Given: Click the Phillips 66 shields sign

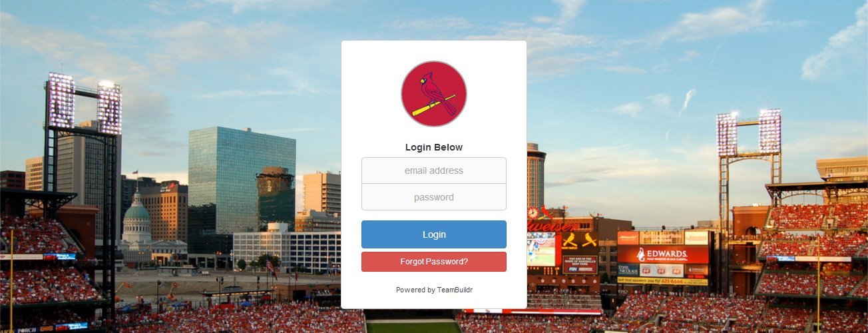Looking at the screenshot, I should [662, 270].
